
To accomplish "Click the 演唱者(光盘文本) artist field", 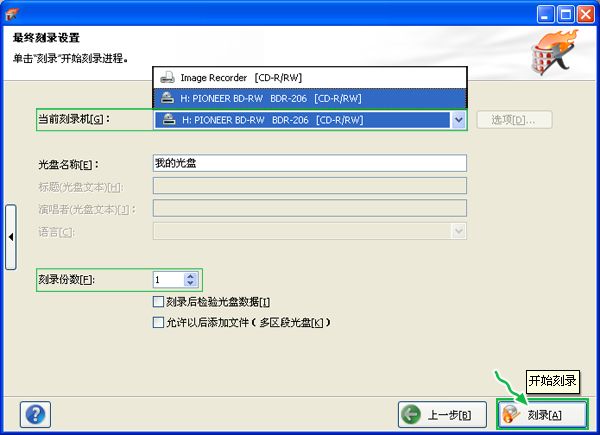I will 310,209.
